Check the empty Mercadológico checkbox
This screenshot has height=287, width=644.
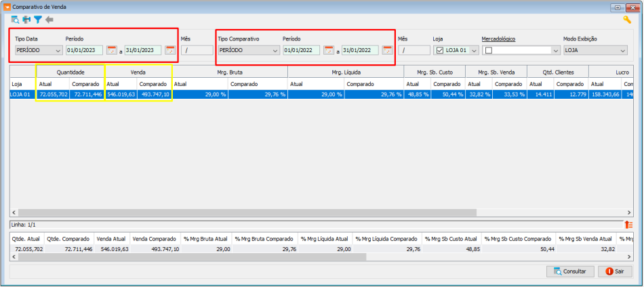coord(488,50)
